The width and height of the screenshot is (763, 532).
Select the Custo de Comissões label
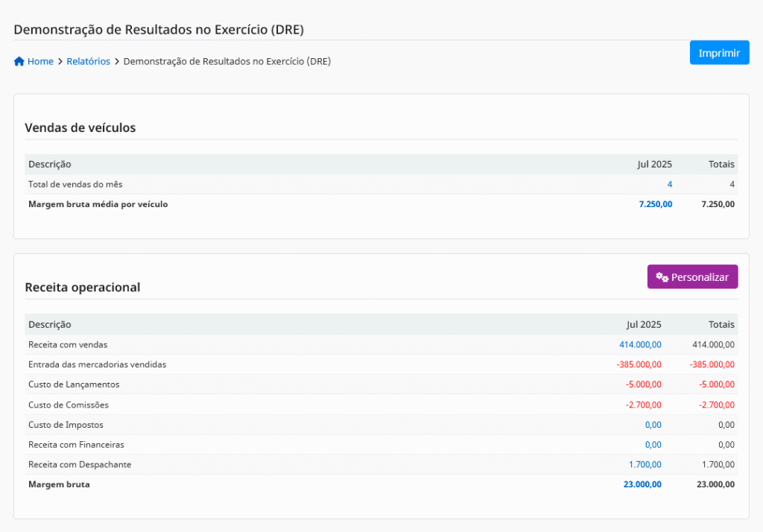[x=68, y=405]
